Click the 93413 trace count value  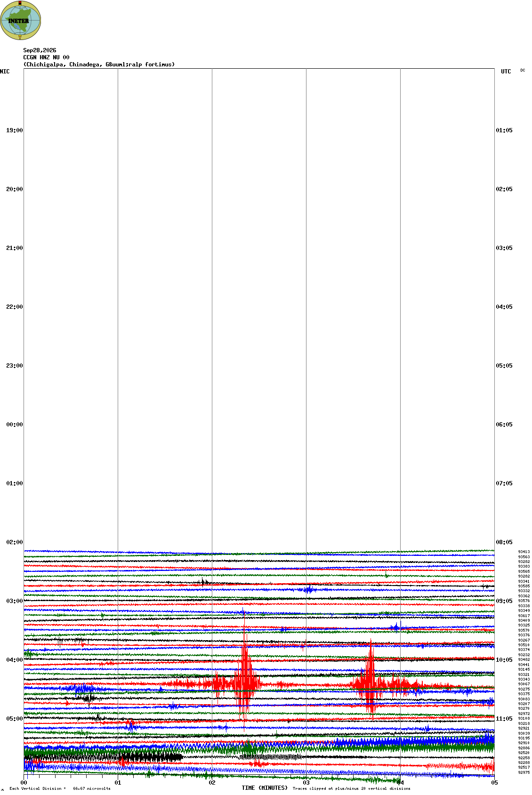point(524,552)
